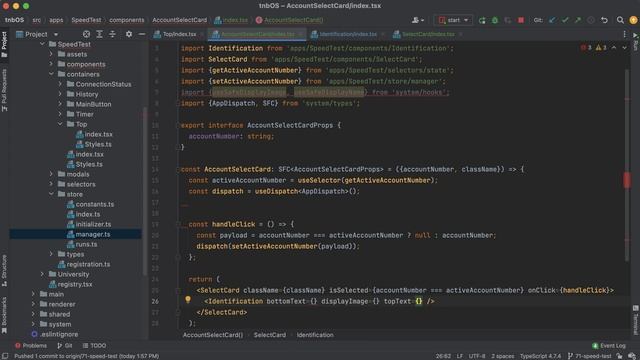
Task: Toggle the Bookmarks side tab
Action: point(4,315)
